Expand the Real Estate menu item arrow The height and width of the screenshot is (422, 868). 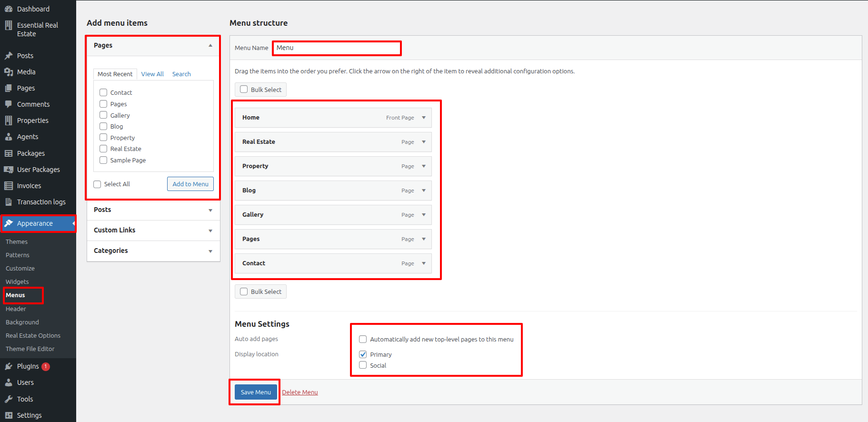pyautogui.click(x=423, y=142)
